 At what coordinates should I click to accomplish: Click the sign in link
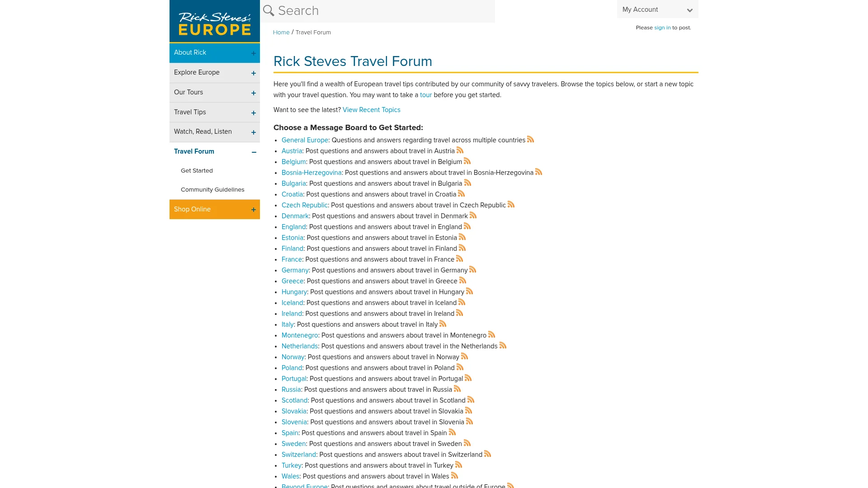(x=662, y=28)
